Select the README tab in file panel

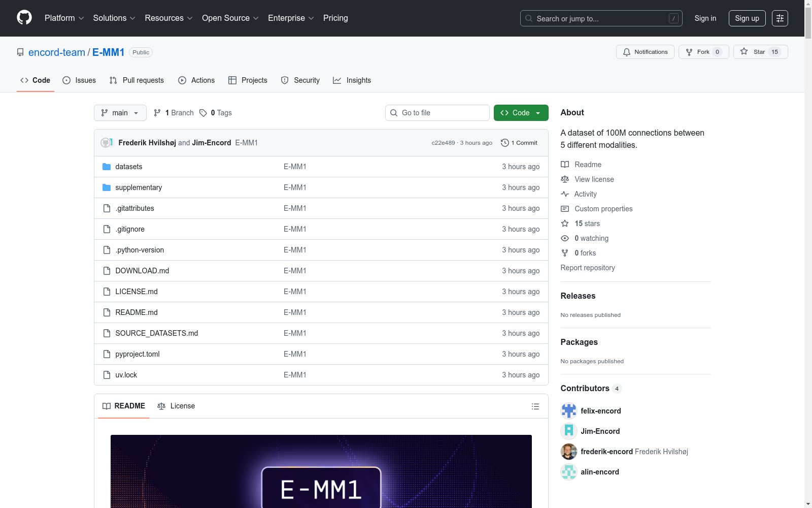[x=124, y=406]
